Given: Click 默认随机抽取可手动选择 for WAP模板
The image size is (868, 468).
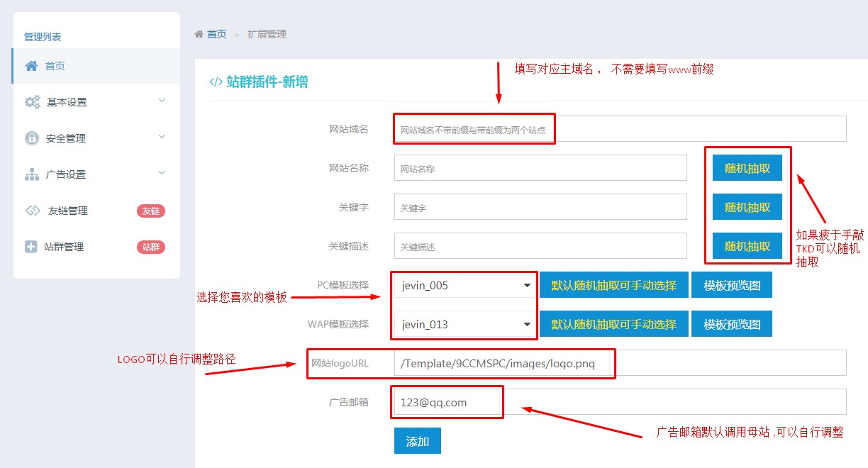Looking at the screenshot, I should click(614, 324).
